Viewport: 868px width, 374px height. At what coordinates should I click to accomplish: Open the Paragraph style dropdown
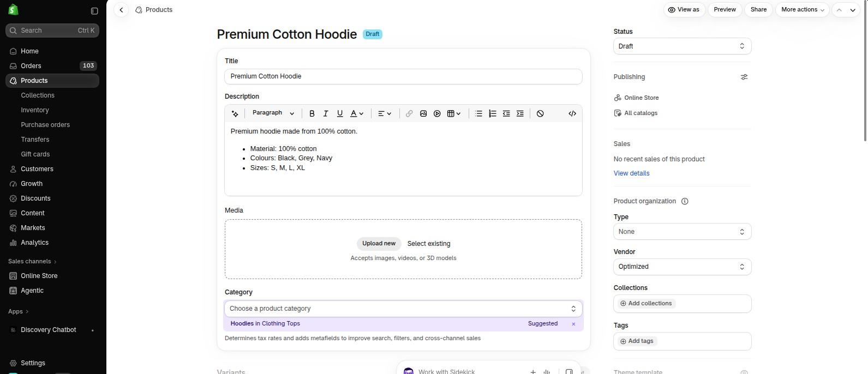tap(273, 113)
